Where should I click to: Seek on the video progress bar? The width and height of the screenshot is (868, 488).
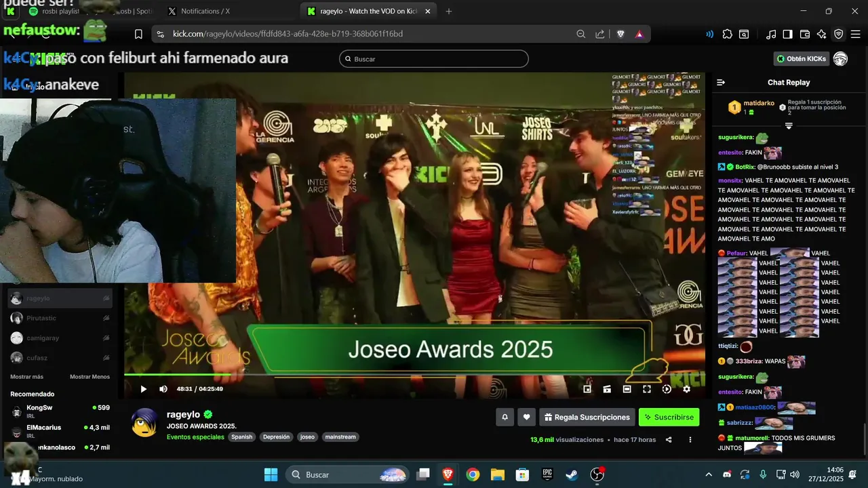tap(414, 374)
